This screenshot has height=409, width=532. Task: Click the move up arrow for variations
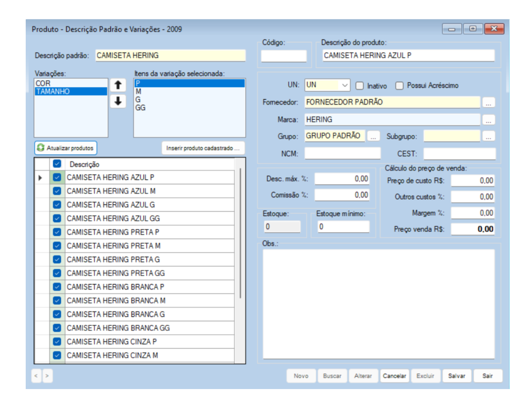(x=118, y=86)
